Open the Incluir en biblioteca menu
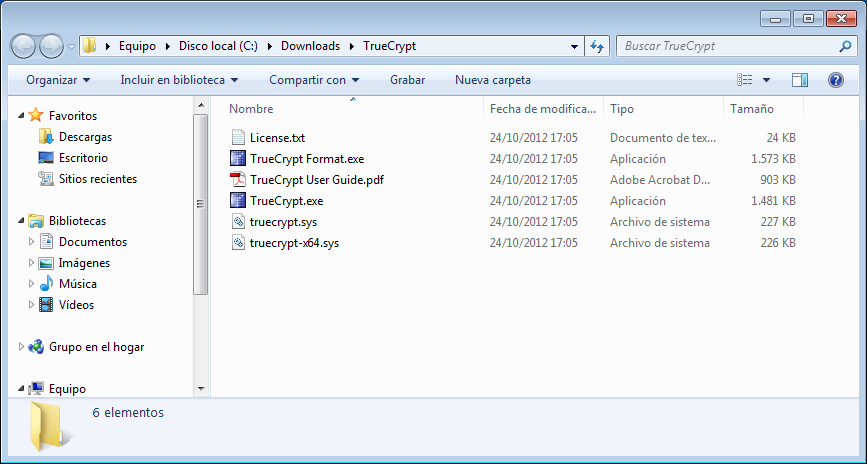This screenshot has width=867, height=464. 179,80
